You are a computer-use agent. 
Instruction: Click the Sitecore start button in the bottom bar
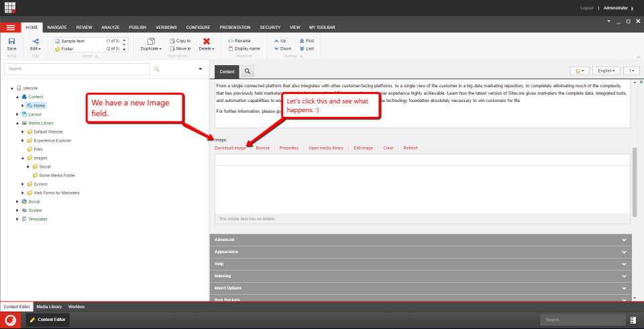[x=11, y=320]
